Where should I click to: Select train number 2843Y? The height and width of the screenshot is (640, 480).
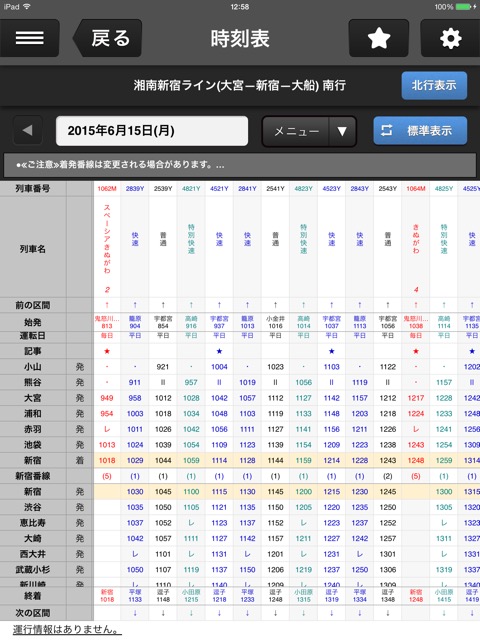pos(360,189)
